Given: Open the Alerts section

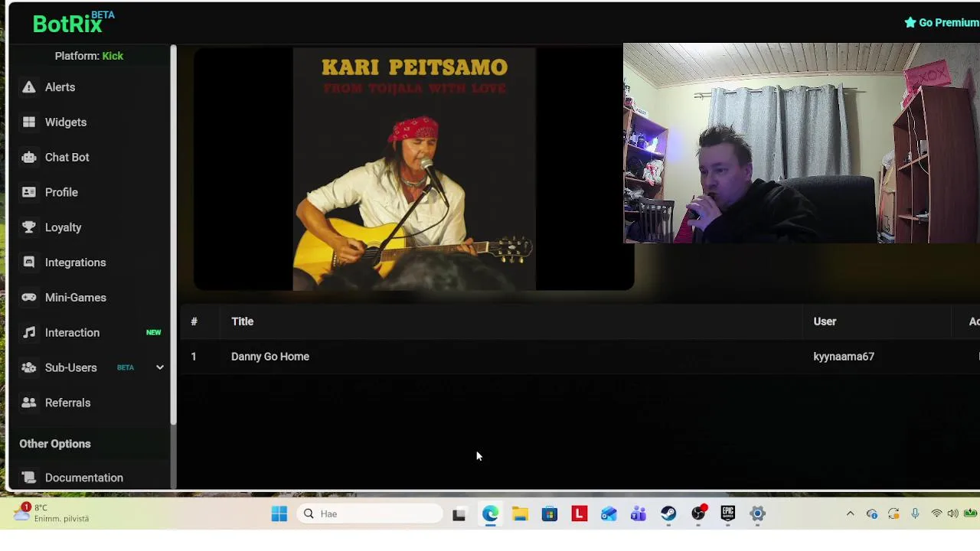Looking at the screenshot, I should pyautogui.click(x=60, y=87).
